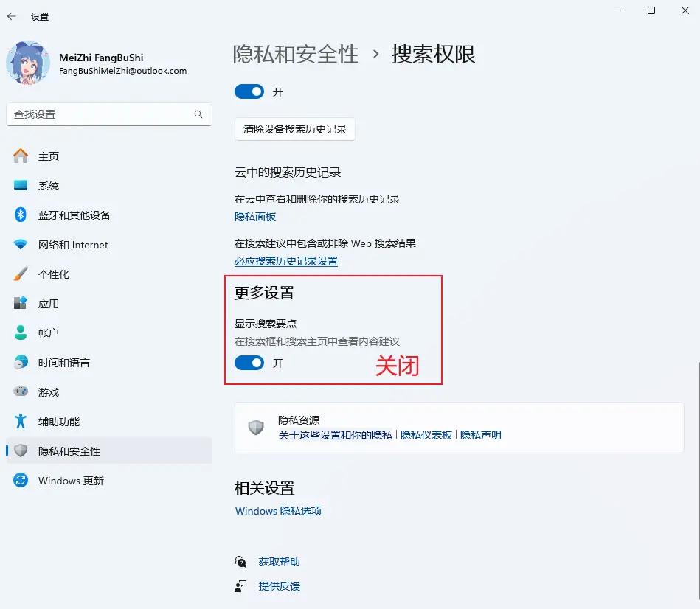Select the 辅助功能 accessibility icon
The width and height of the screenshot is (700, 609).
click(x=21, y=422)
